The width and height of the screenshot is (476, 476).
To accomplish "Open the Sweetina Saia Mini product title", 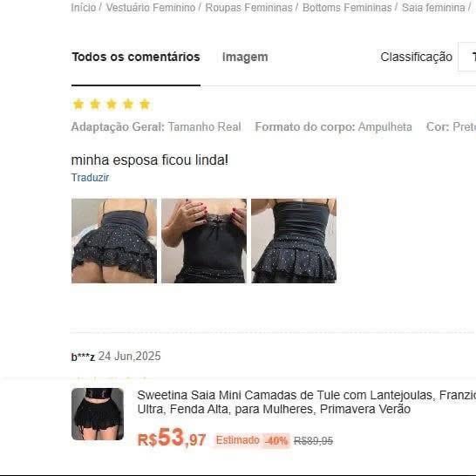I will (x=307, y=402).
